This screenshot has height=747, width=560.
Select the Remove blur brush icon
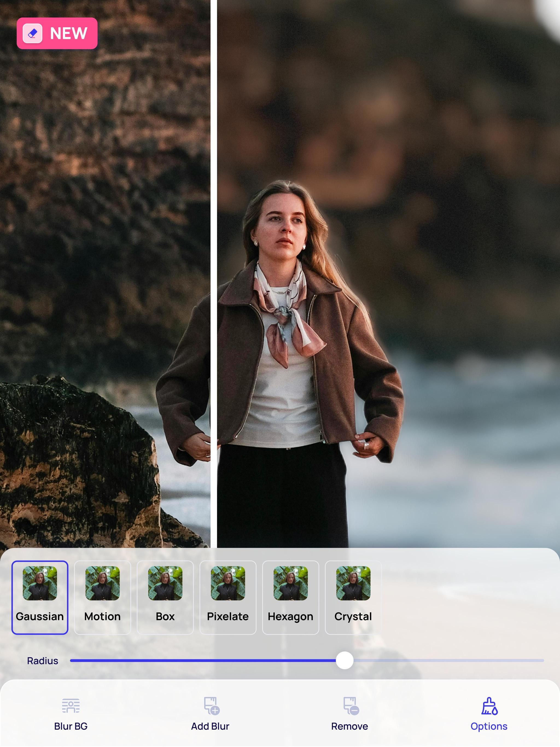[x=351, y=705]
